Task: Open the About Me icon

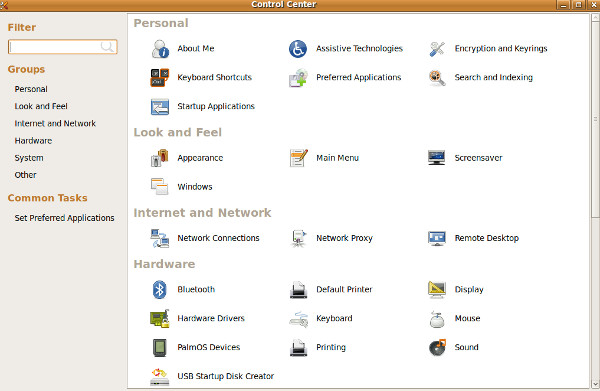Action: tap(160, 49)
